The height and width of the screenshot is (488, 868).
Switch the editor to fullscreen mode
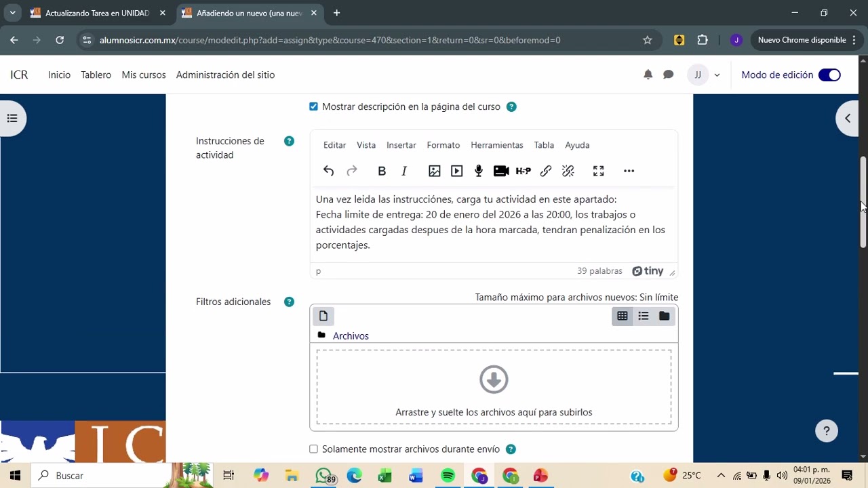[x=598, y=171]
